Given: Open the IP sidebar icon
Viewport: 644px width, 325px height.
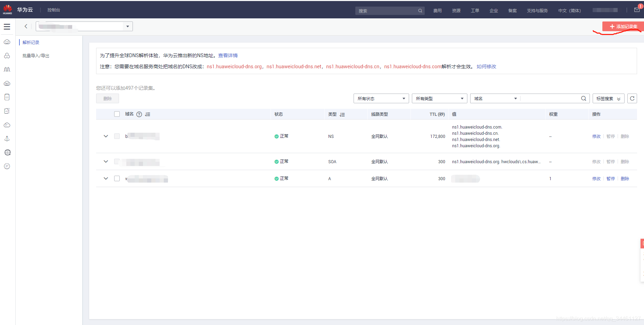Looking at the screenshot, I should pos(7,166).
